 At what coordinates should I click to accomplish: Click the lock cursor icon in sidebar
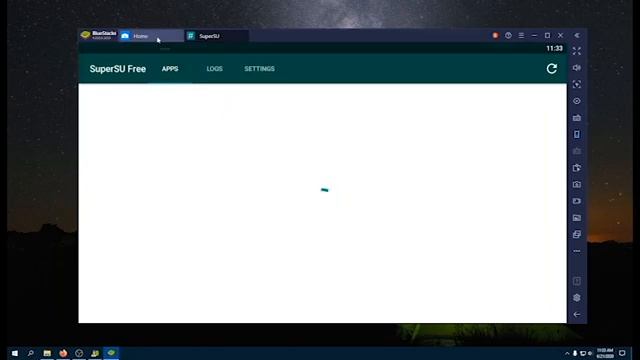coord(577,84)
